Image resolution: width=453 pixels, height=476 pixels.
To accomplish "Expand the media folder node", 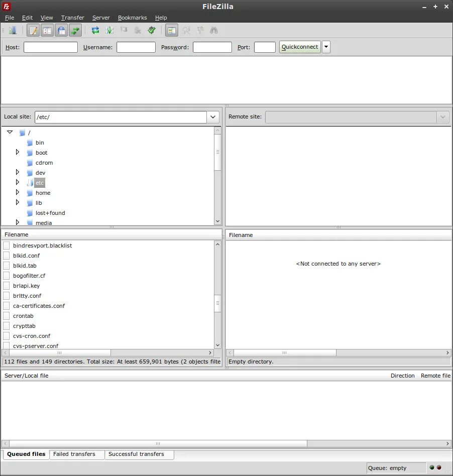I will (17, 222).
